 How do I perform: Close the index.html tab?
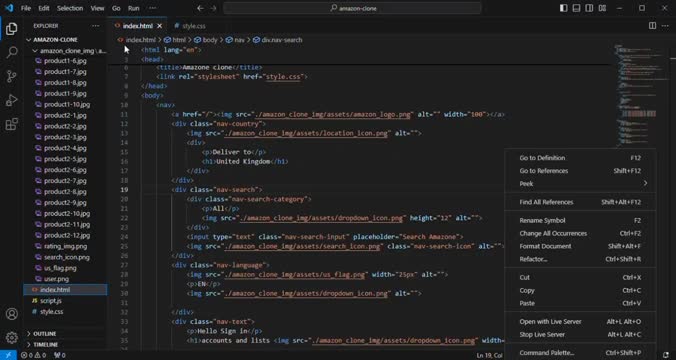160,26
